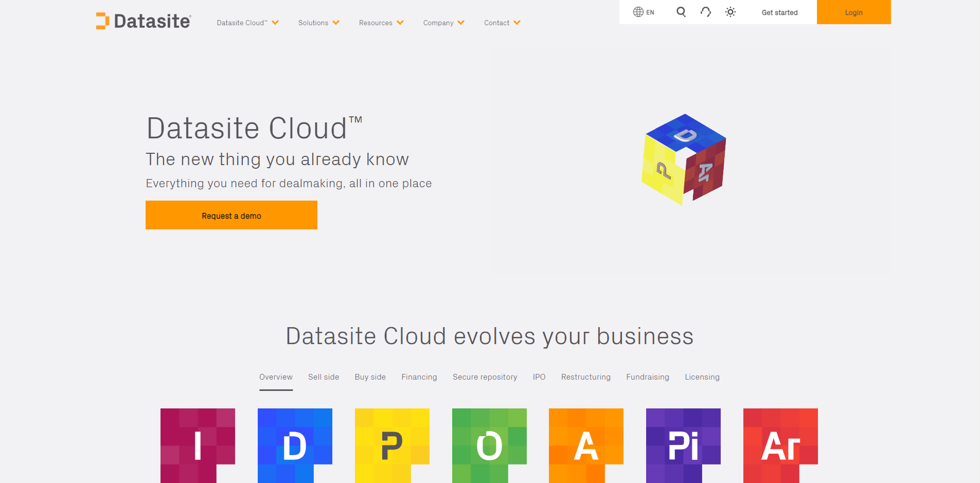This screenshot has width=980, height=483.
Task: Click the Request a demo button
Action: point(231,215)
